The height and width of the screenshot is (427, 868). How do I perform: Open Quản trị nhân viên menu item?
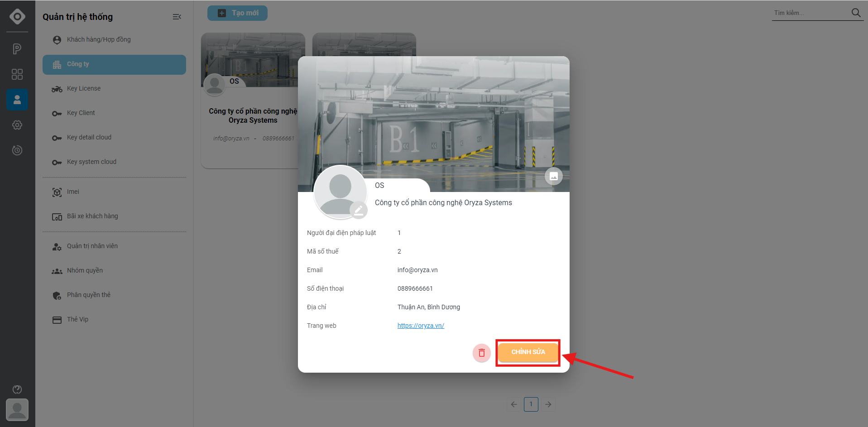(x=114, y=246)
